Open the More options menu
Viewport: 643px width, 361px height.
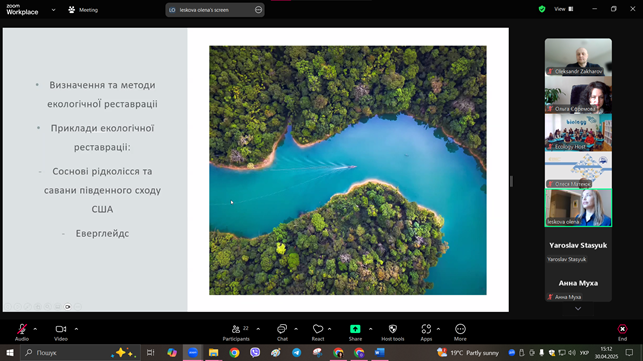point(460,332)
